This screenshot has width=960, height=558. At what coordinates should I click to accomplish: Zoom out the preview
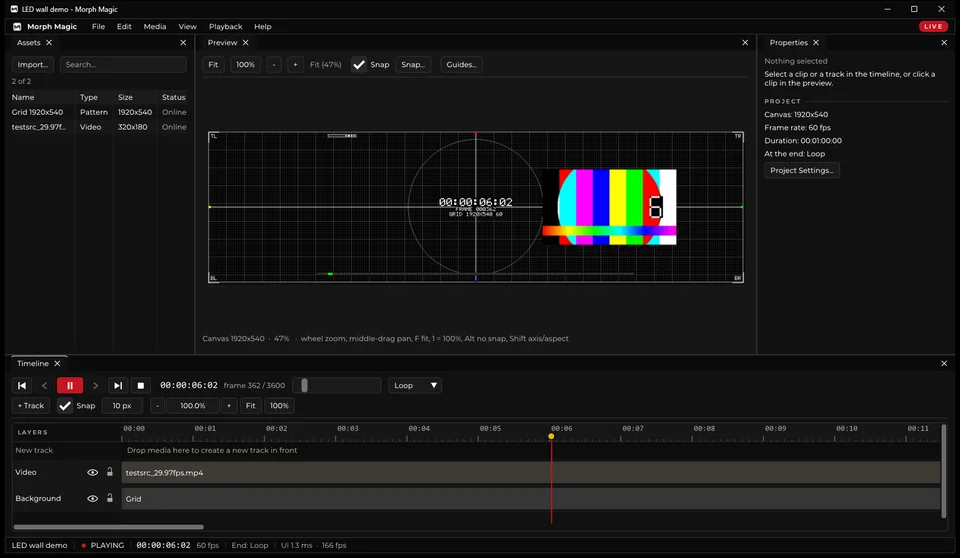274,64
